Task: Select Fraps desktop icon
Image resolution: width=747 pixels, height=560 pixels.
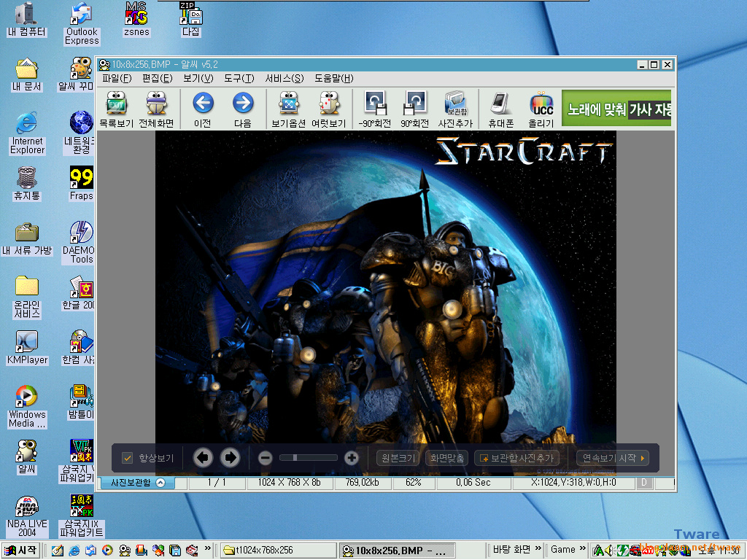Action: (x=81, y=183)
